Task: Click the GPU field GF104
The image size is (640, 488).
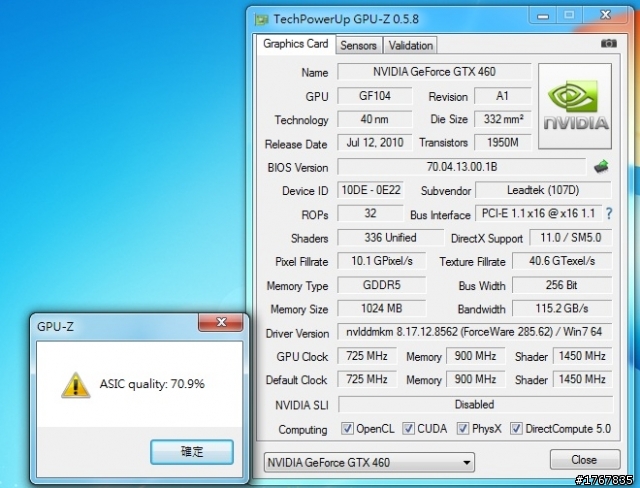Action: (x=375, y=96)
